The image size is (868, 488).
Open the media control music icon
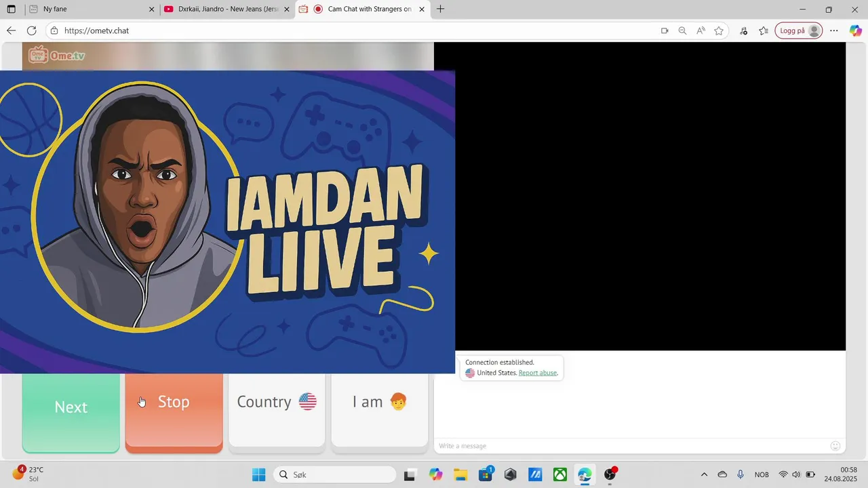pyautogui.click(x=744, y=30)
